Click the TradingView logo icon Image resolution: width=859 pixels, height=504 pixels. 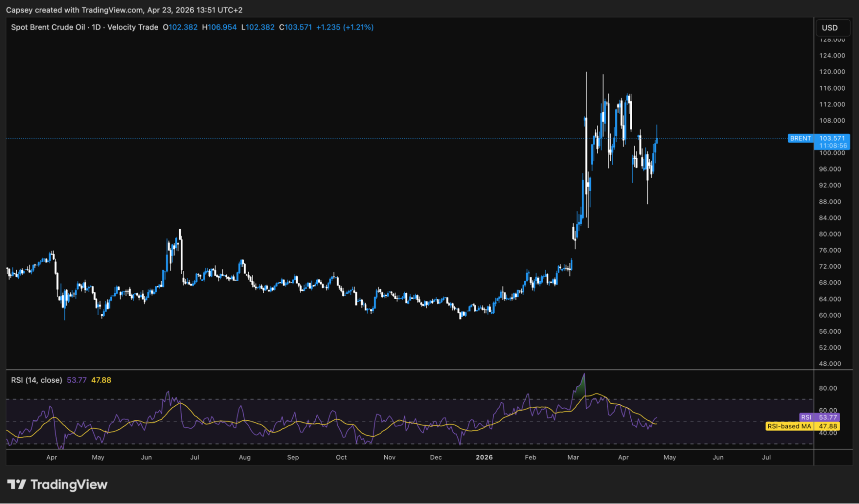coord(17,484)
